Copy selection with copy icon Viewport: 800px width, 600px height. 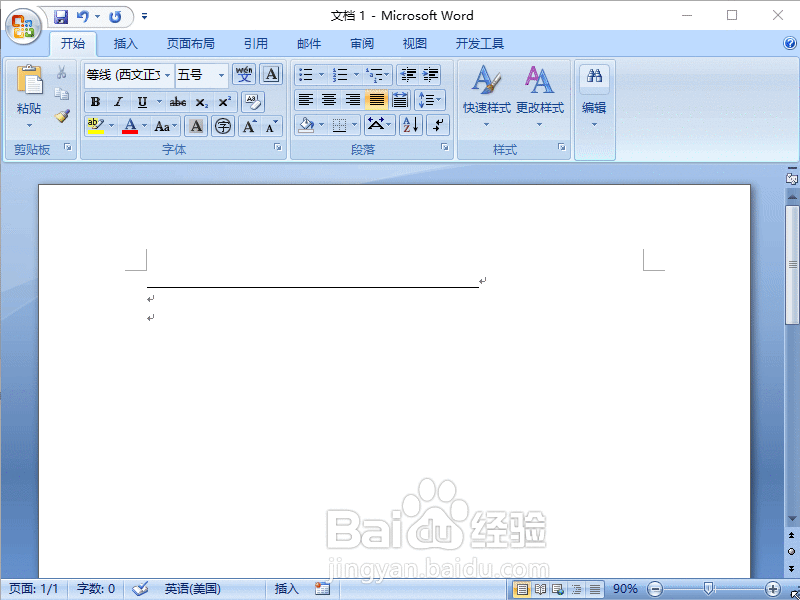[62, 94]
